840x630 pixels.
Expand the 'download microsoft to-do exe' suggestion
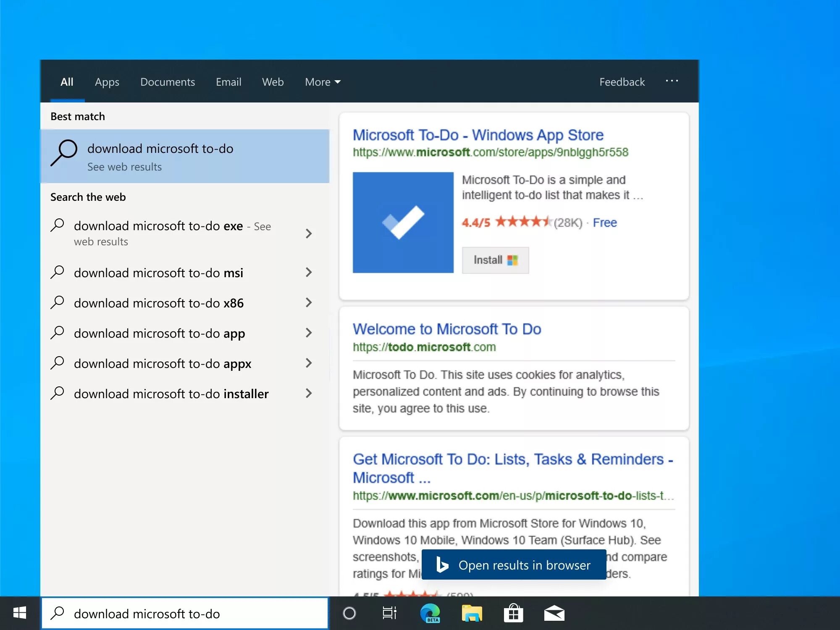click(309, 234)
